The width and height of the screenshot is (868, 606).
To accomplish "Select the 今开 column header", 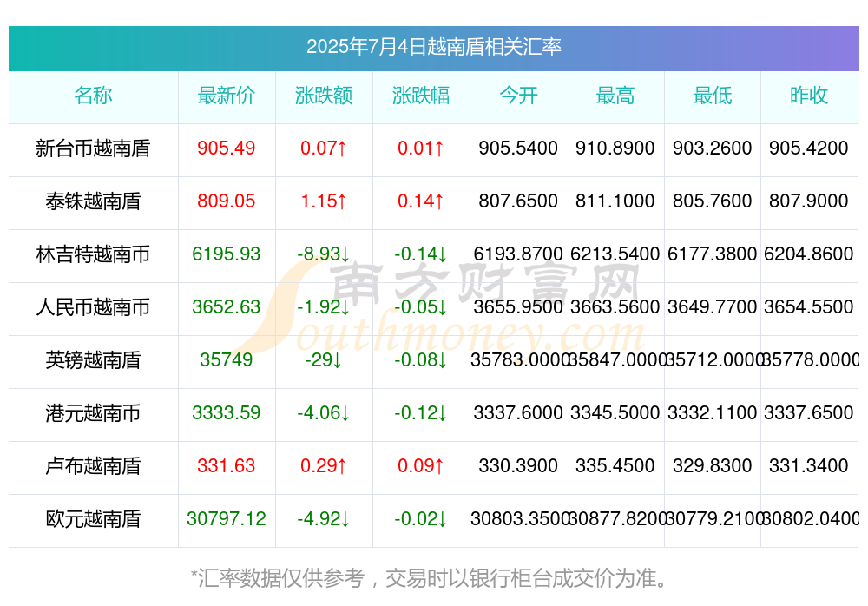I will [x=518, y=96].
